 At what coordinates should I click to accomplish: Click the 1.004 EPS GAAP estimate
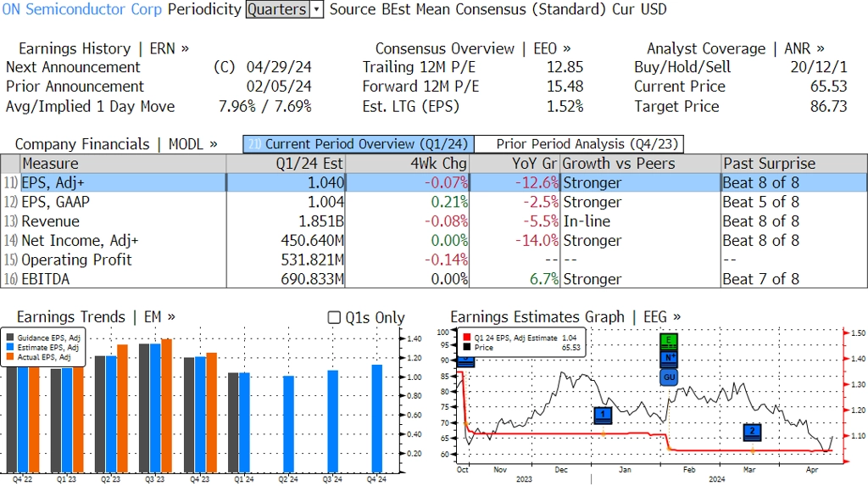326,202
